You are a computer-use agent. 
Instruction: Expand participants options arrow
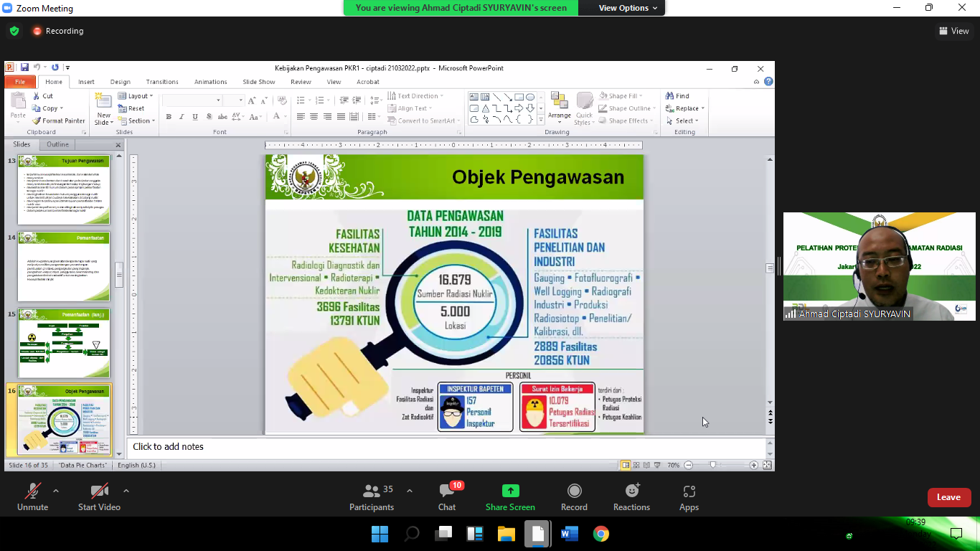point(410,491)
